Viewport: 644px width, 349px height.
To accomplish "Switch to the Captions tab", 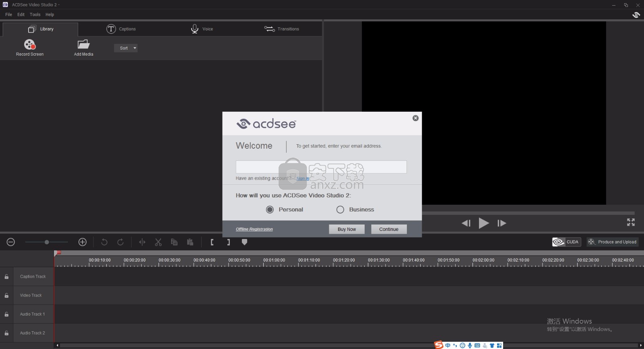I will click(121, 29).
